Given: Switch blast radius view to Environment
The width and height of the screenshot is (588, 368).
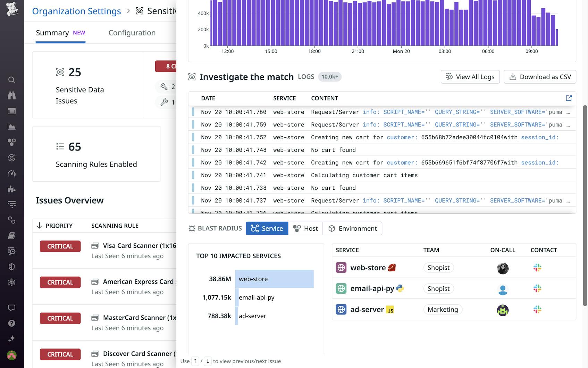Looking at the screenshot, I should pyautogui.click(x=353, y=228).
